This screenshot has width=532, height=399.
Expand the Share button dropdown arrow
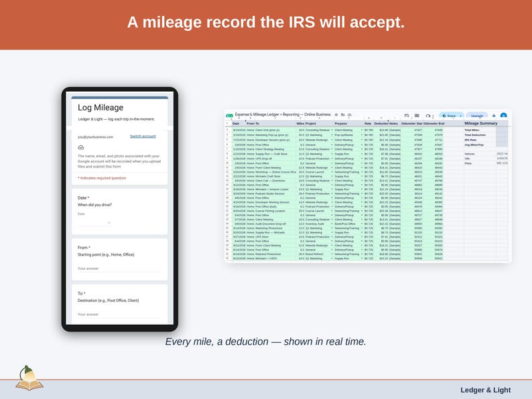click(x=461, y=116)
